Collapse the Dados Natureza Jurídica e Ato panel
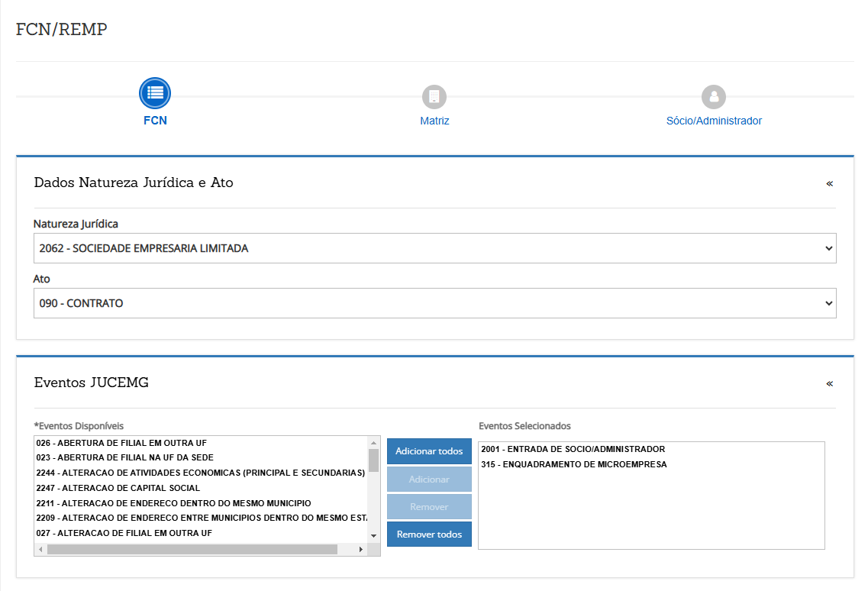 [829, 183]
